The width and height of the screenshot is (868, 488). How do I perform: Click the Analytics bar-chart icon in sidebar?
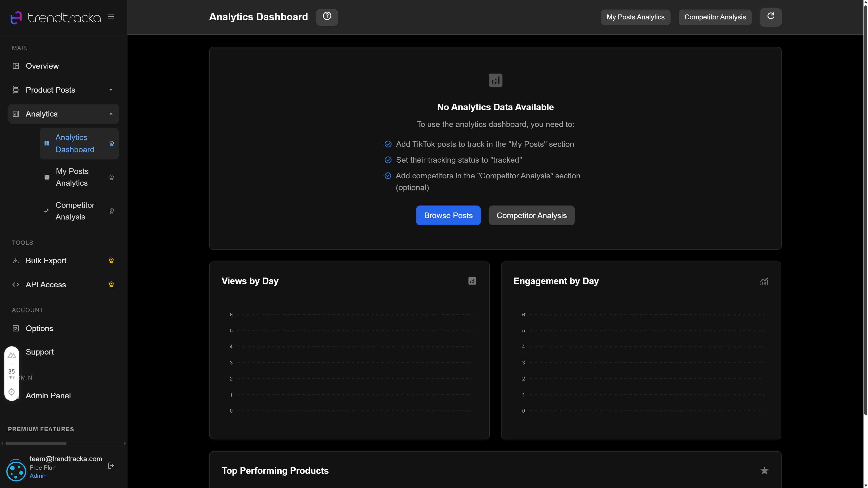pos(16,114)
